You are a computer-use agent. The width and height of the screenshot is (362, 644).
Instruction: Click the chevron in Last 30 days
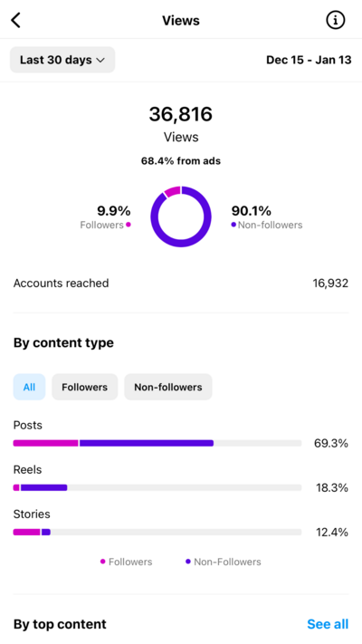(x=100, y=61)
